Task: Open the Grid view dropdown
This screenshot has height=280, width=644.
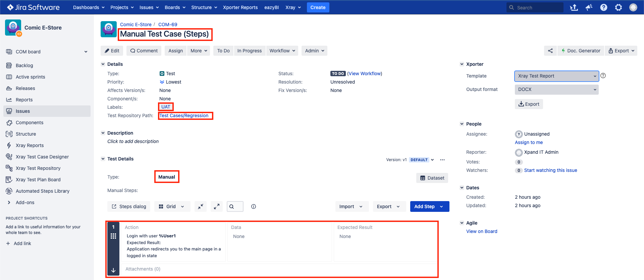Action: (172, 206)
